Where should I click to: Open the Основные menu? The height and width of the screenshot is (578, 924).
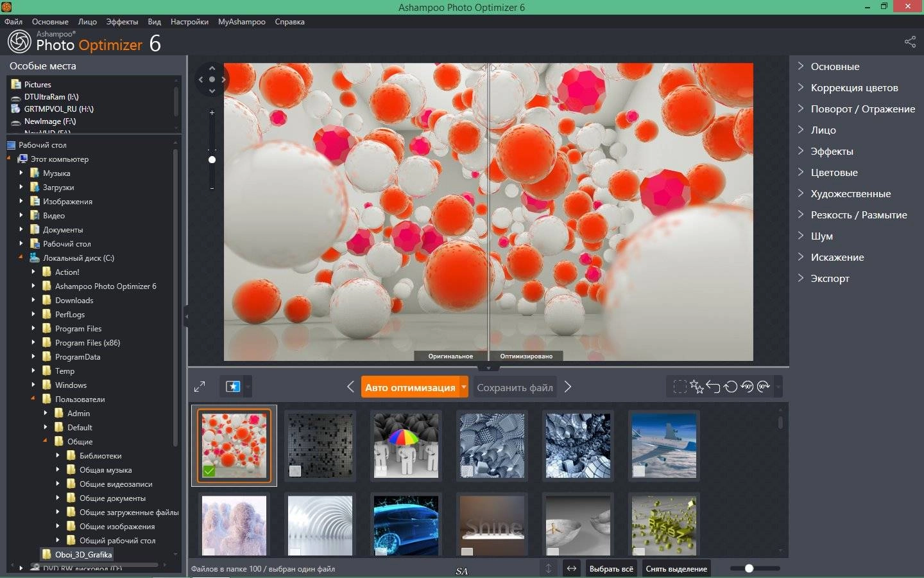tap(50, 22)
